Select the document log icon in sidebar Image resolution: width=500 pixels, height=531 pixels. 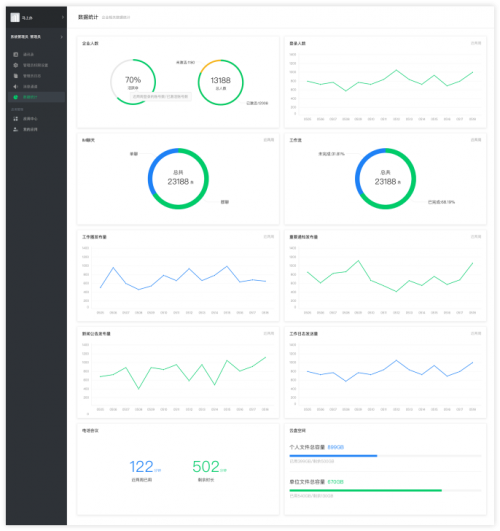(16, 76)
